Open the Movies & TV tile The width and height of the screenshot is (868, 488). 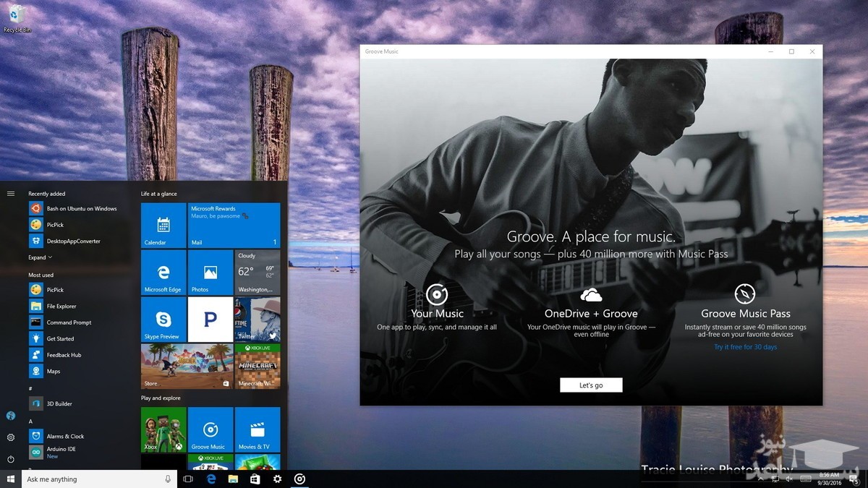point(257,429)
